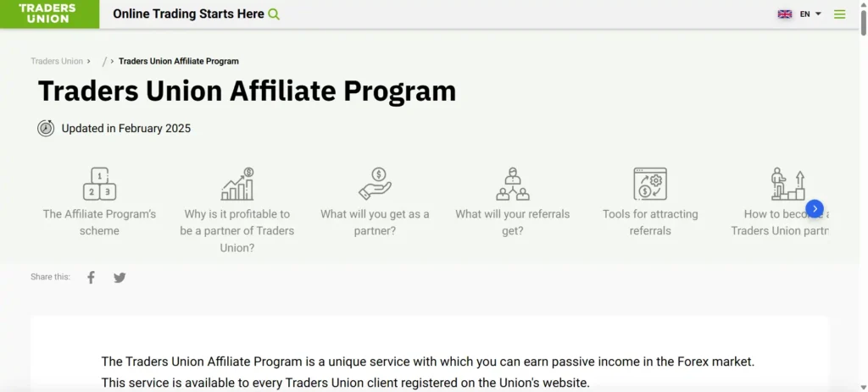This screenshot has width=868, height=392.
Task: Click the UK flag language selector
Action: tap(785, 14)
